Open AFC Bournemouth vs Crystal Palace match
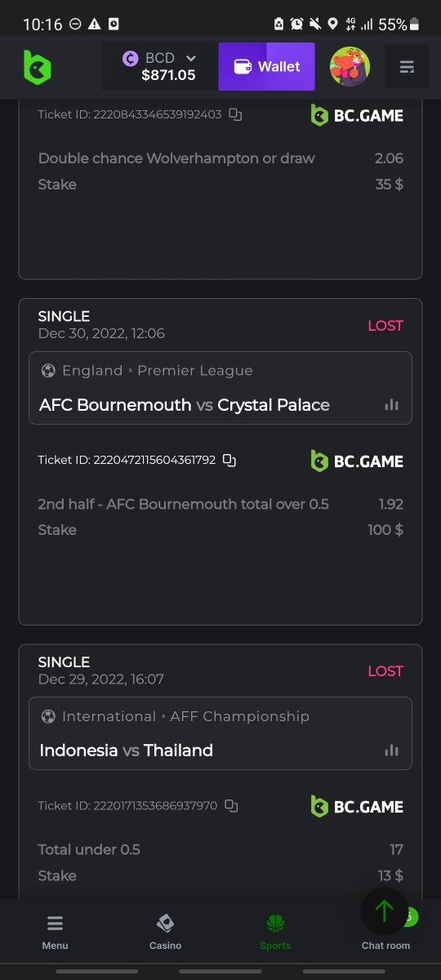Screen dimensions: 441x980 point(185,405)
